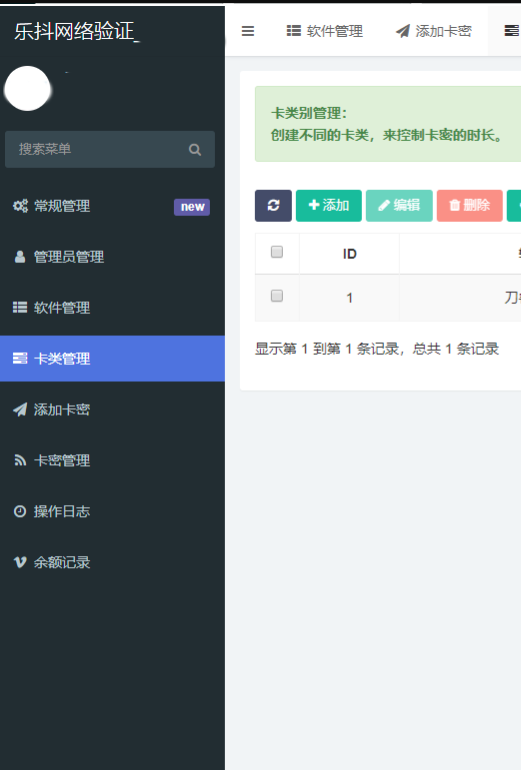This screenshot has height=770, width=521.
Task: Click the user icon beside 管理员管理
Action: (x=20, y=257)
